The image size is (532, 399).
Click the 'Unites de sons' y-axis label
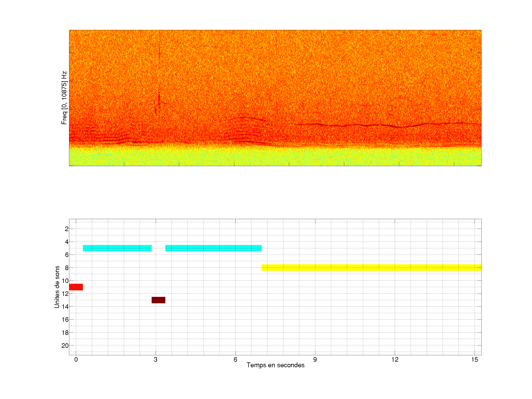57,287
